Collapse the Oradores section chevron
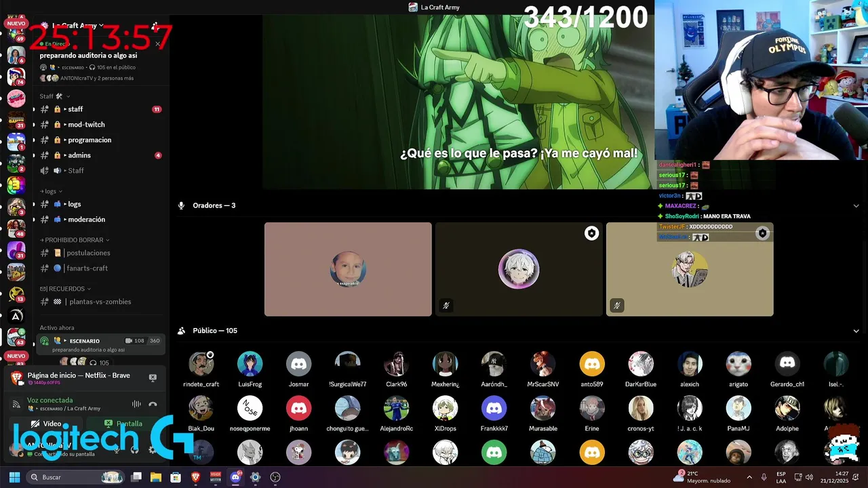 (x=856, y=206)
